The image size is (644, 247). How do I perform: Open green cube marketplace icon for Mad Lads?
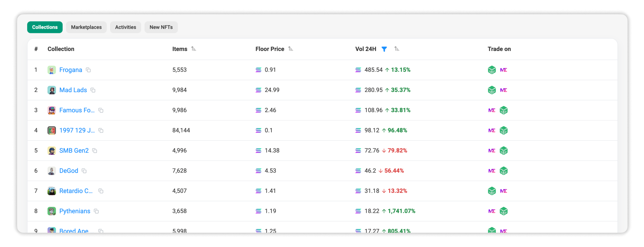[x=492, y=90]
